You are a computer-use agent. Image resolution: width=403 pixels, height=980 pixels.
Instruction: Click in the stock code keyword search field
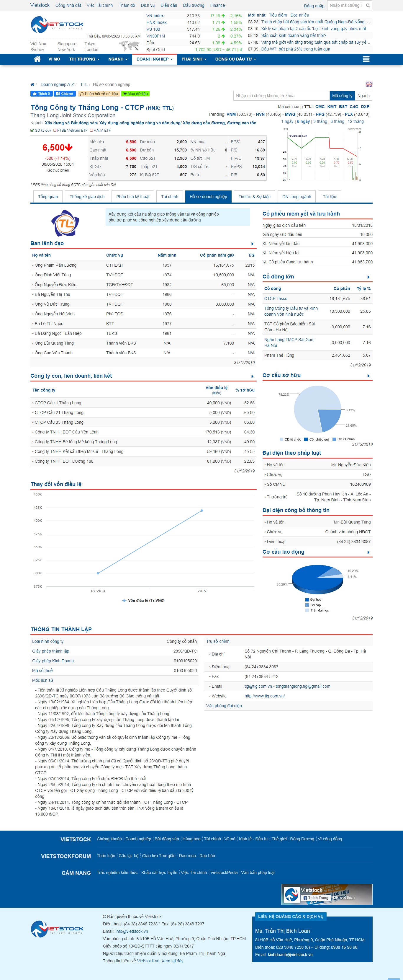click(x=281, y=95)
